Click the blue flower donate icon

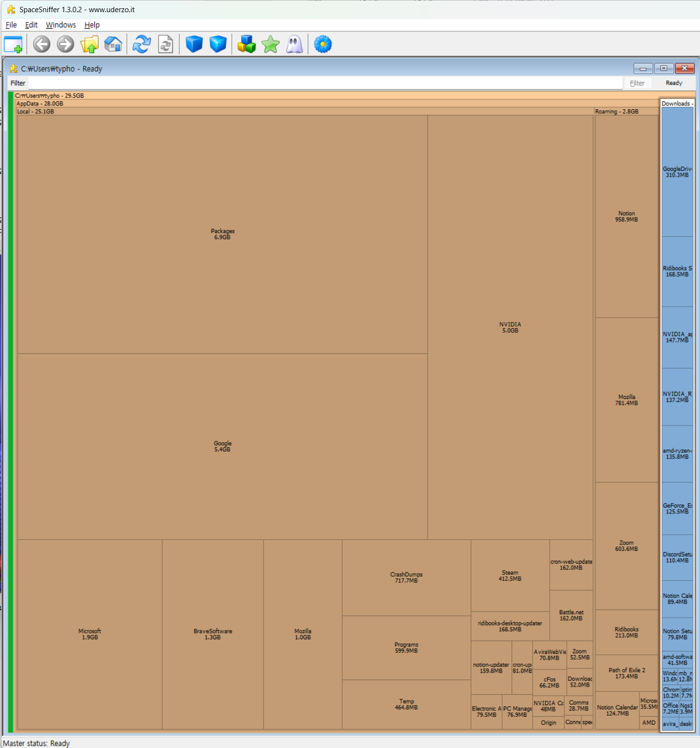click(323, 44)
